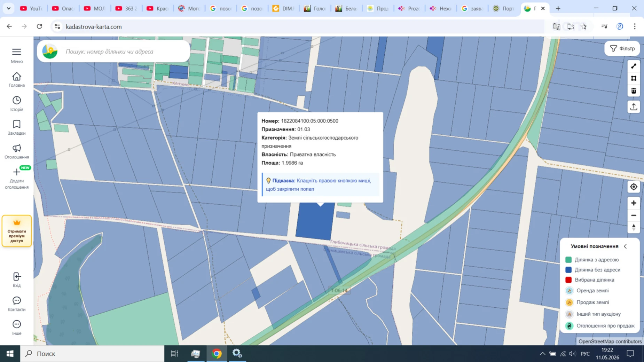Reset map bearing with compass arrow
The width and height of the screenshot is (644, 362).
tap(634, 227)
